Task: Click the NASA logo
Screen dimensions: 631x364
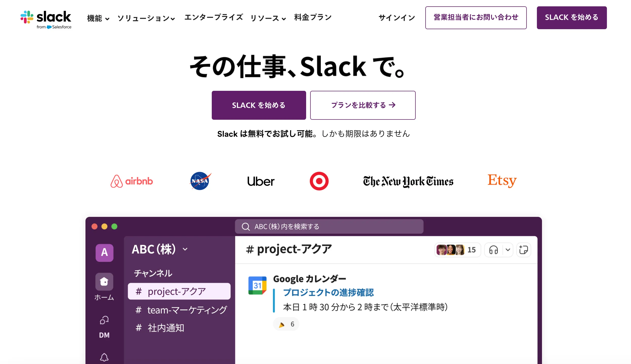Action: coord(200,181)
